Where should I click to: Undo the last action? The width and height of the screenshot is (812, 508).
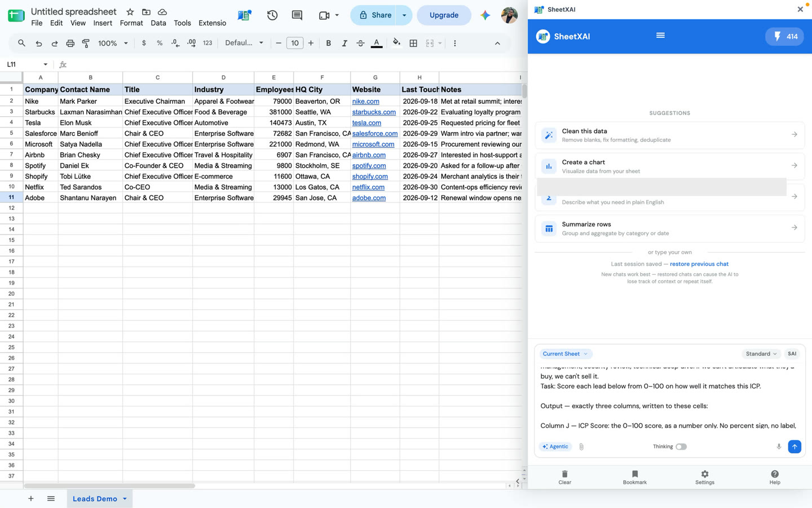38,43
